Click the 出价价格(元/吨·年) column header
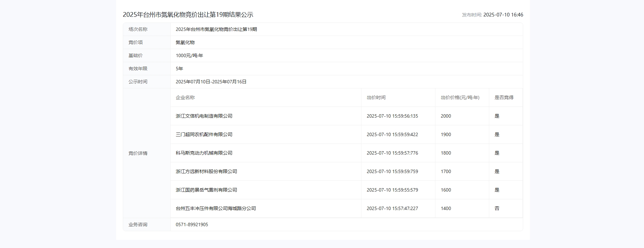Image resolution: width=644 pixels, height=248 pixels. click(x=460, y=97)
